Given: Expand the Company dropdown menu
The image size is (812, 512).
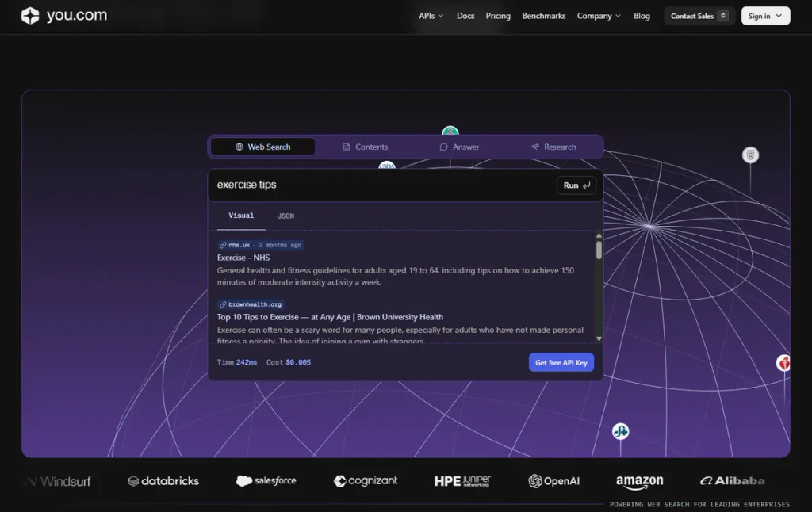Looking at the screenshot, I should click(x=599, y=16).
